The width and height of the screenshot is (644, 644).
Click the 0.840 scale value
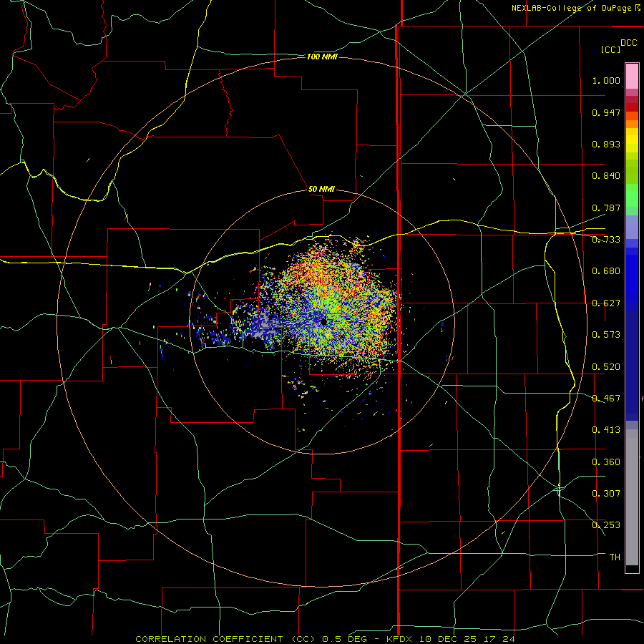(x=606, y=176)
